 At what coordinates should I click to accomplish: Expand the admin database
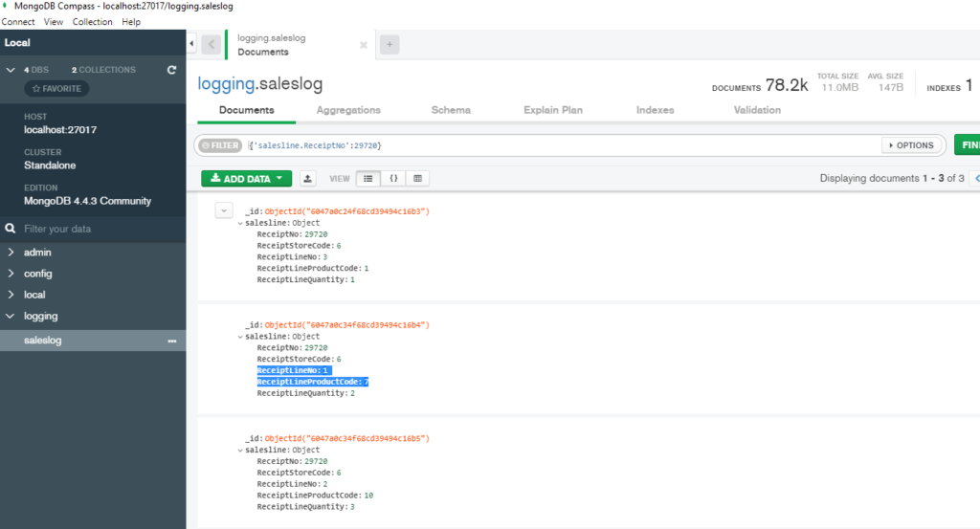click(11, 253)
